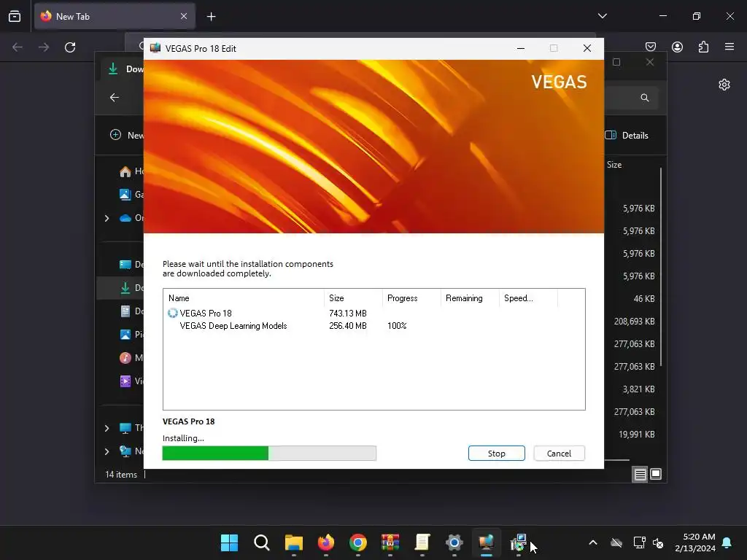
Task: Open the Windows Start menu
Action: point(229,542)
